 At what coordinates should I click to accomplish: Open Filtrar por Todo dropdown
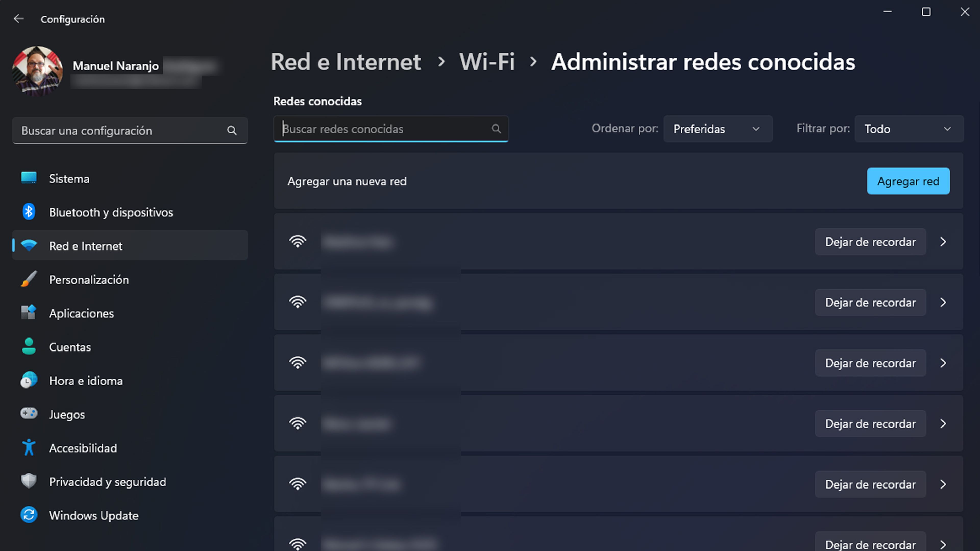pos(908,129)
